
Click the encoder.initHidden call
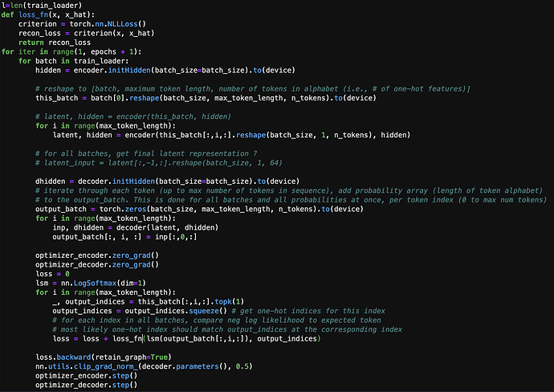click(x=112, y=69)
